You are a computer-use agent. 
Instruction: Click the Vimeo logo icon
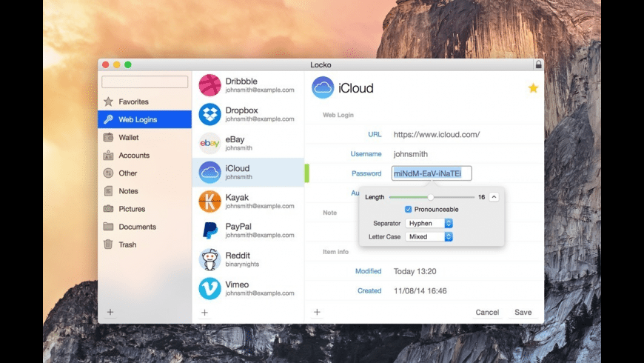click(210, 288)
